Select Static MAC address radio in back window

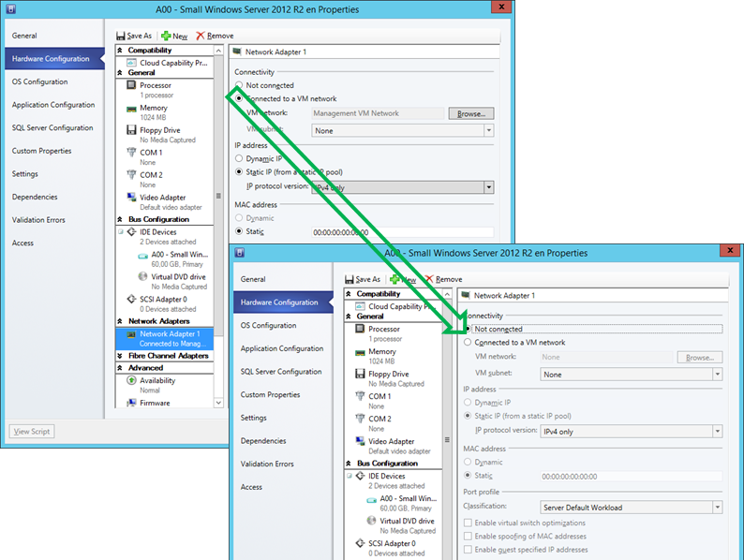239,231
